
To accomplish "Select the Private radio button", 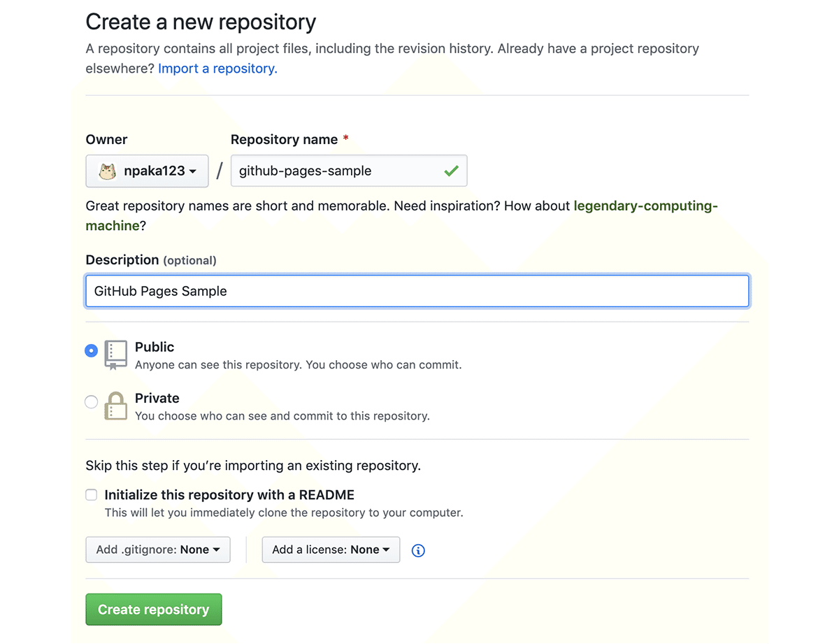I will (x=91, y=401).
